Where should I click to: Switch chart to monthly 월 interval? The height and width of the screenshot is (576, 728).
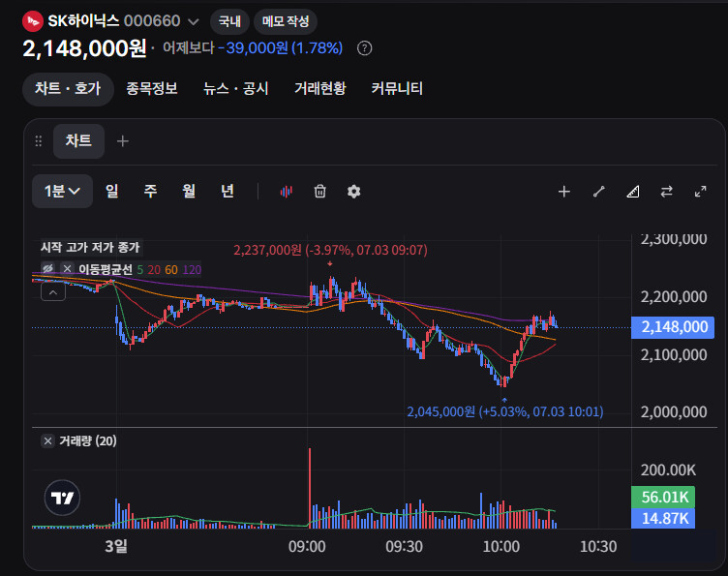coord(189,192)
